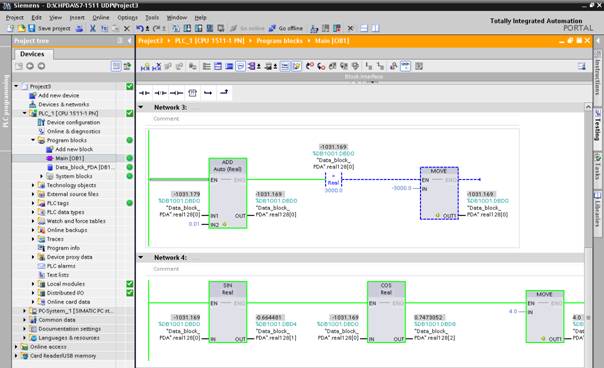The height and width of the screenshot is (368, 604).
Task: Open the Help menu
Action: pyautogui.click(x=200, y=18)
